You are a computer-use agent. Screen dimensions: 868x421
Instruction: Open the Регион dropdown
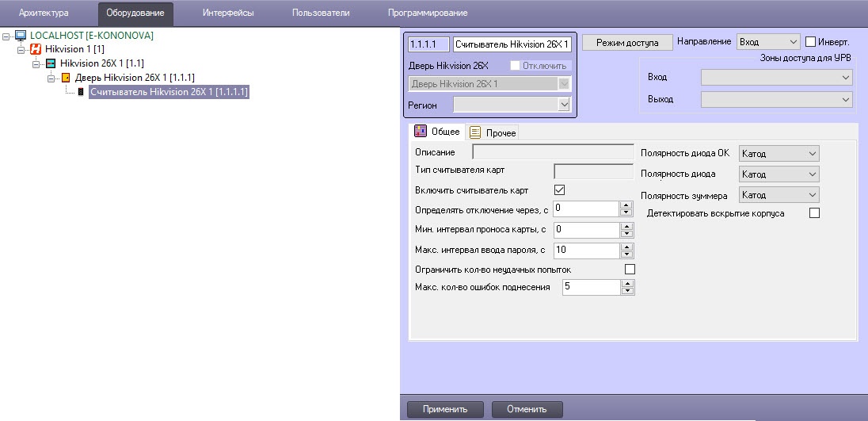512,105
